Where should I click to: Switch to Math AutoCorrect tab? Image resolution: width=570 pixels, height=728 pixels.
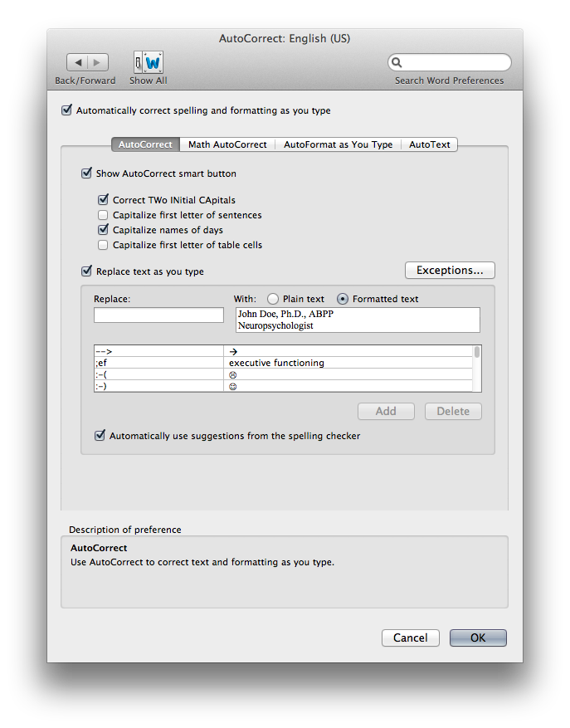tap(227, 144)
